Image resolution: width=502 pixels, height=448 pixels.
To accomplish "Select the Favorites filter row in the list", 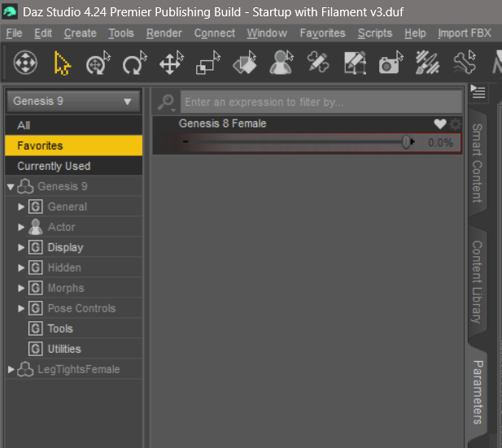I will coord(74,146).
